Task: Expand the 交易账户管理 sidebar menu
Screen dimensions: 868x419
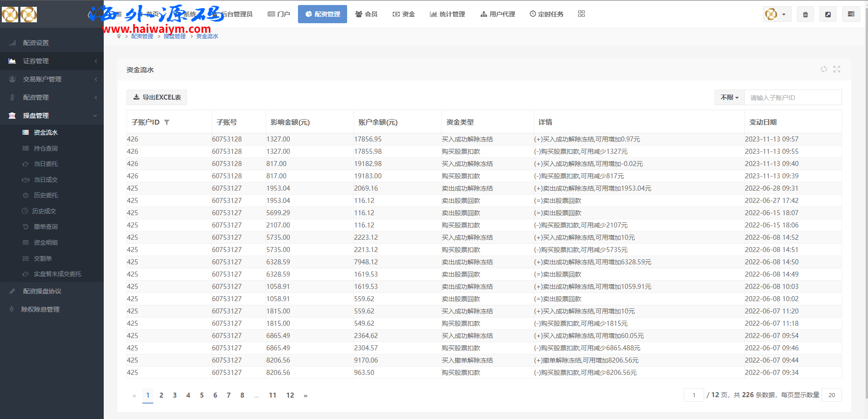Action: coord(51,79)
